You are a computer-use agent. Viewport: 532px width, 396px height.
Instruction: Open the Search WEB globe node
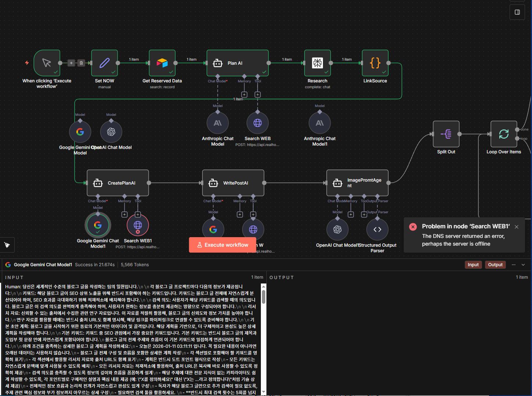(258, 123)
